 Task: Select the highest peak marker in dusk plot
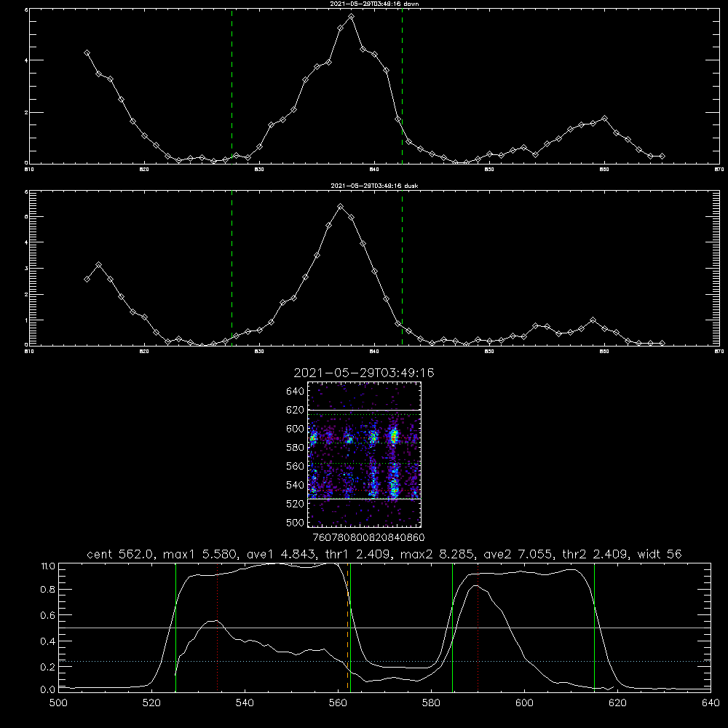(x=340, y=207)
